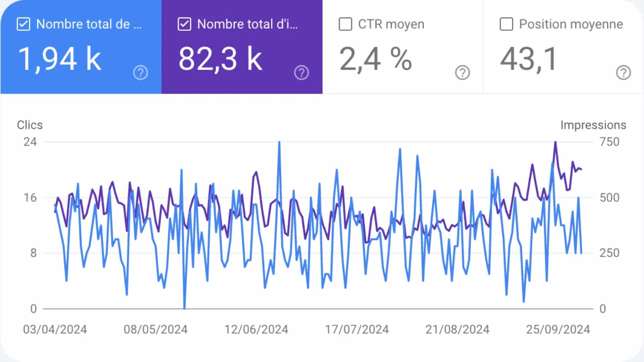Click the 43,1 average position value
Screen dimensions: 644x362
click(529, 59)
